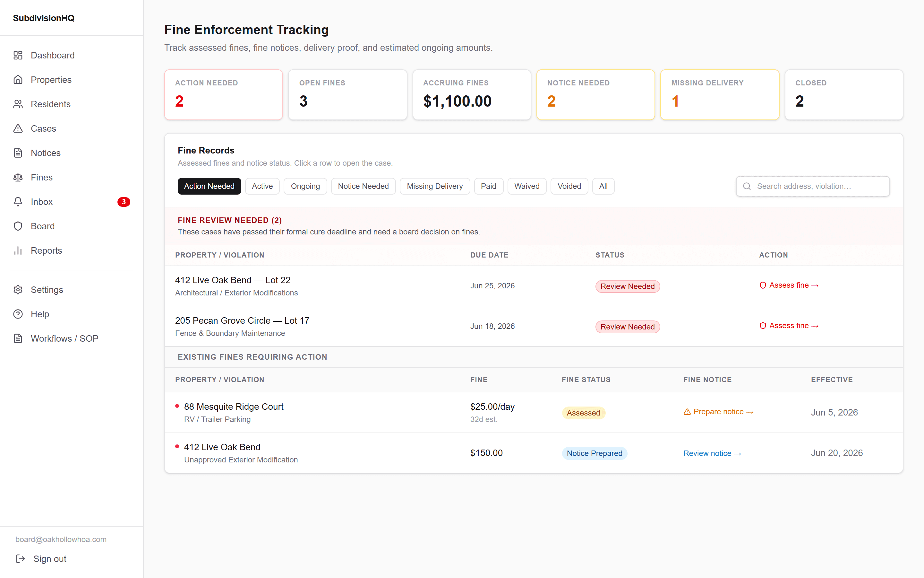The width and height of the screenshot is (924, 578).
Task: Open the Accruing Fines $1,100.00 card
Action: (x=472, y=95)
